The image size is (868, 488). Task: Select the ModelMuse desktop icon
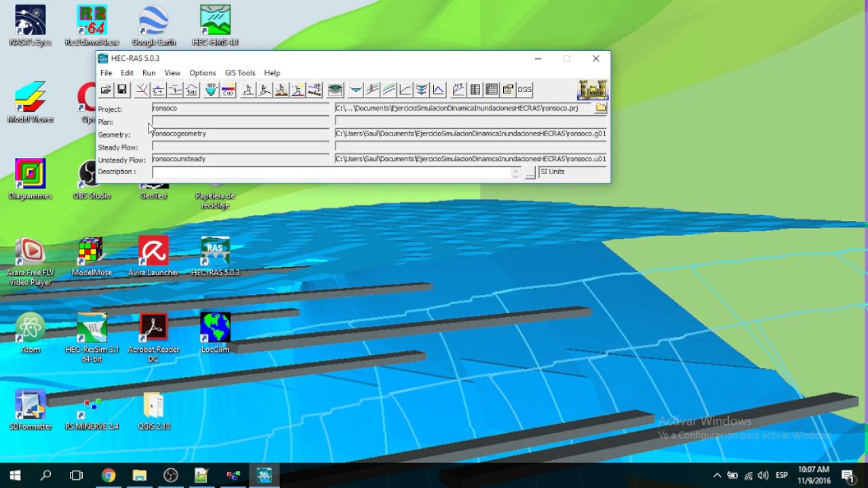92,257
